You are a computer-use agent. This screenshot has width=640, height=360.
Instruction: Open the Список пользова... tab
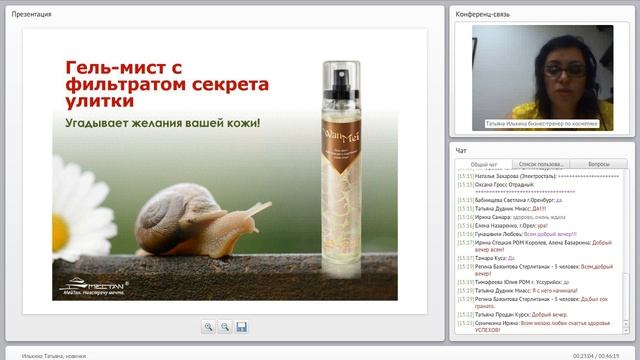(x=541, y=164)
